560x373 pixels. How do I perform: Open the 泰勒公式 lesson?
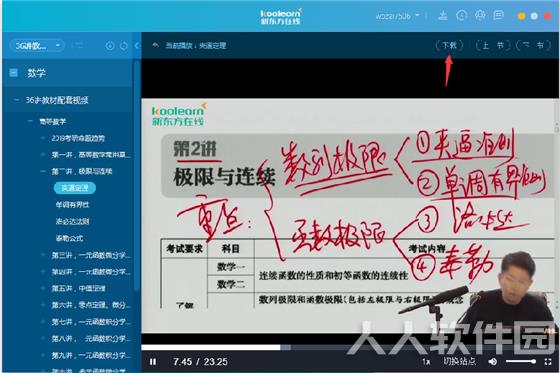tap(69, 238)
